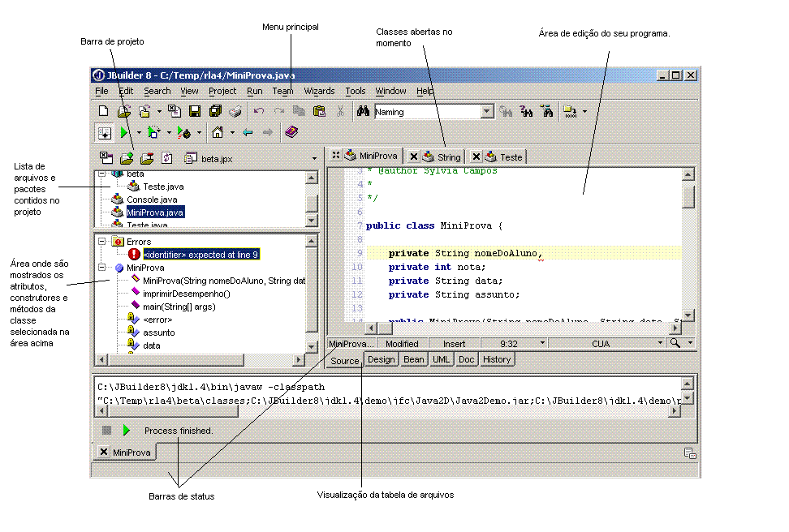Click the New file toolbar icon

coord(104,111)
